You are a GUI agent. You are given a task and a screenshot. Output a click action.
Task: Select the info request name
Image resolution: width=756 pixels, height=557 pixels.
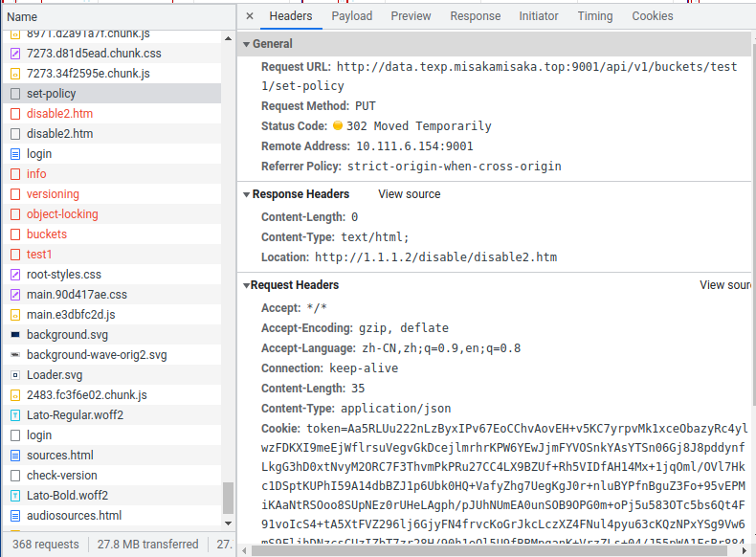point(36,173)
